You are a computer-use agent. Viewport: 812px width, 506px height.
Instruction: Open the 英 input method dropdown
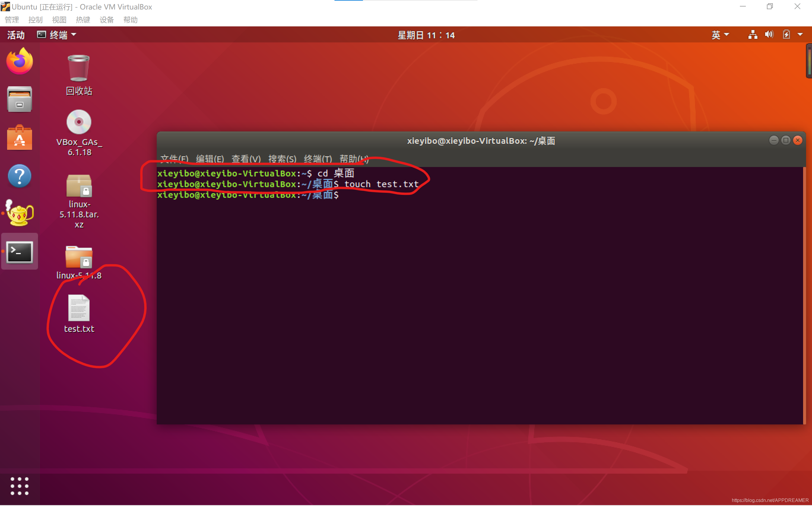click(x=720, y=35)
